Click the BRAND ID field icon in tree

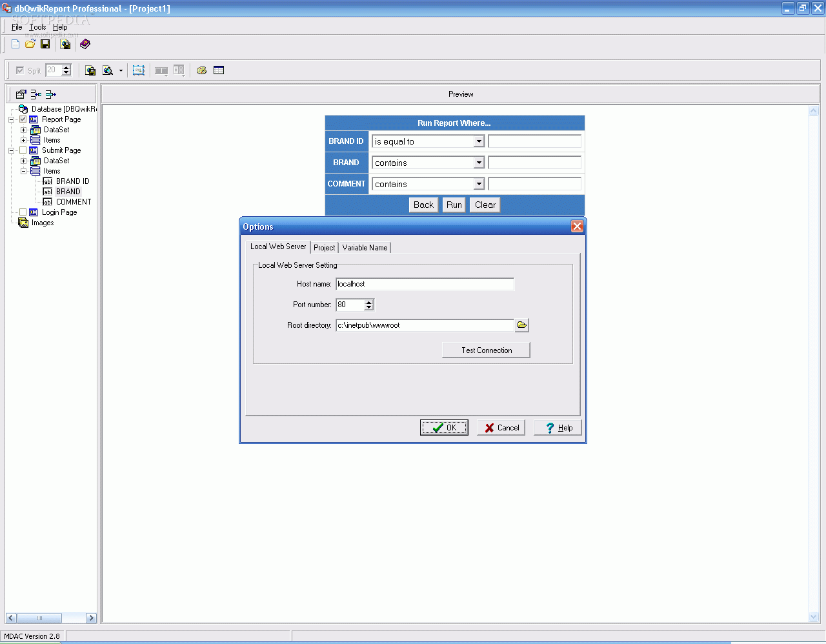(48, 181)
